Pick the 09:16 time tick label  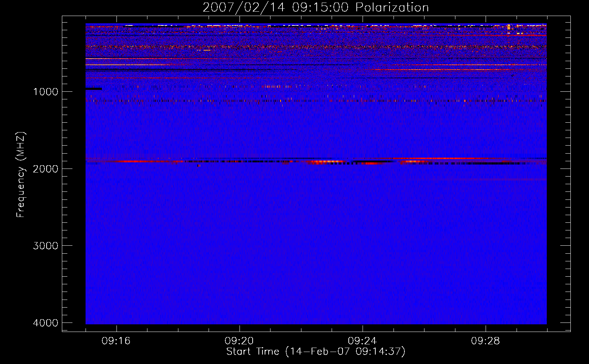[x=116, y=341]
